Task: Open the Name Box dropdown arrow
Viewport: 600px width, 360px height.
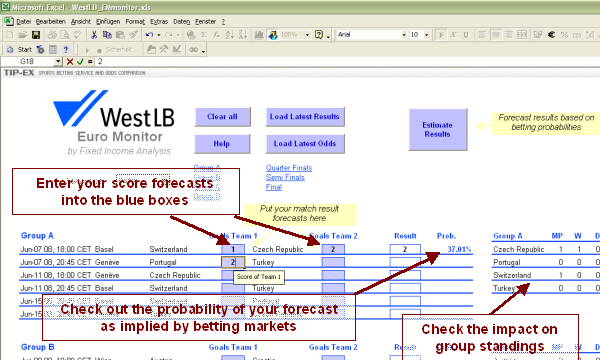Action: click(x=58, y=62)
